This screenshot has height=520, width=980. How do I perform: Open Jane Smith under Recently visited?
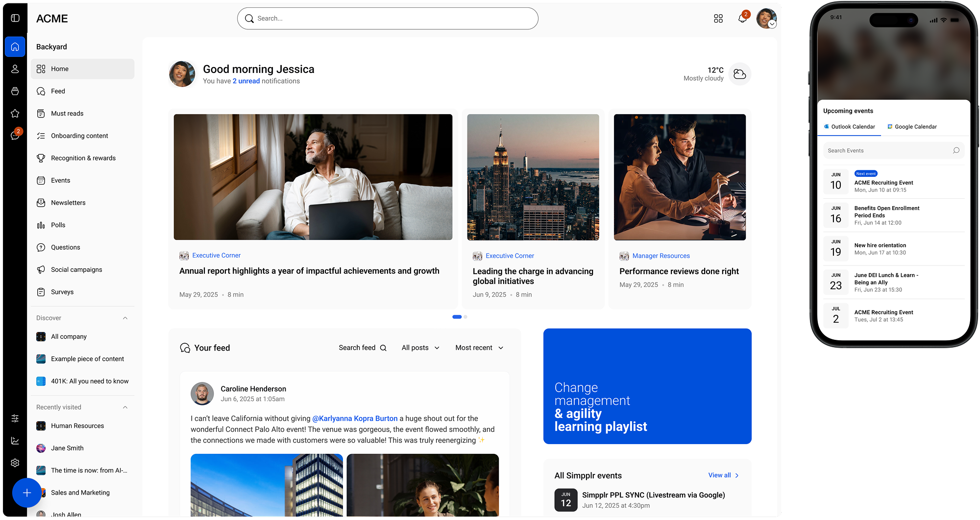pos(82,448)
